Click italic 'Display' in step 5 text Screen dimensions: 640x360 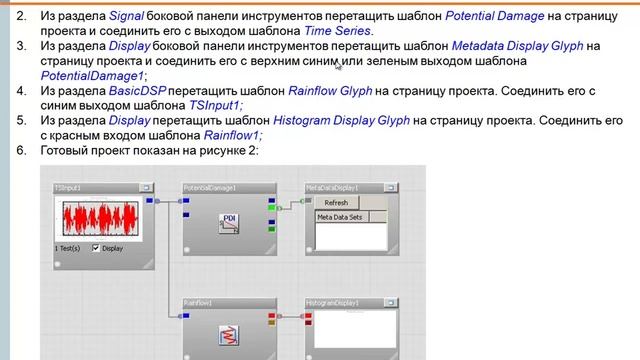pyautogui.click(x=130, y=120)
